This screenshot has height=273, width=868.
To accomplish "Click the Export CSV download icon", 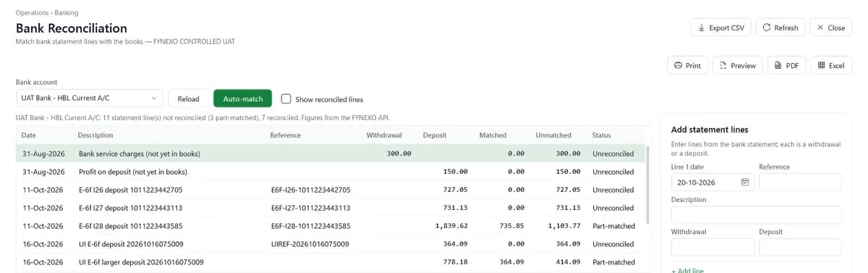I will (x=701, y=28).
